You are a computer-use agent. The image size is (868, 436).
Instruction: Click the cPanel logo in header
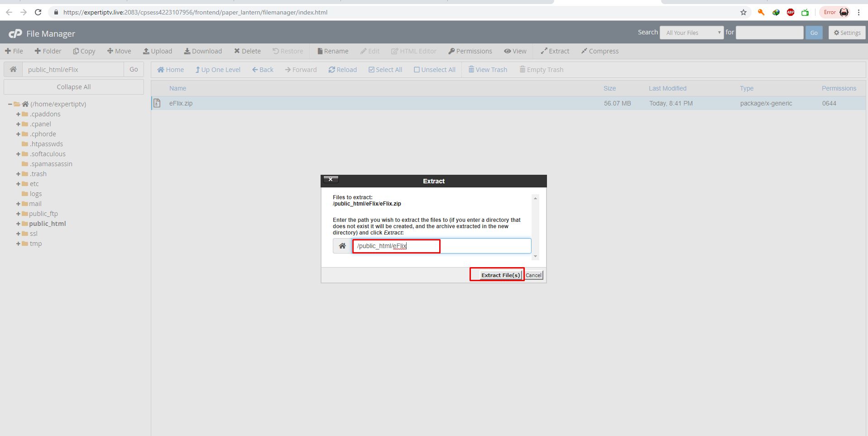click(15, 34)
